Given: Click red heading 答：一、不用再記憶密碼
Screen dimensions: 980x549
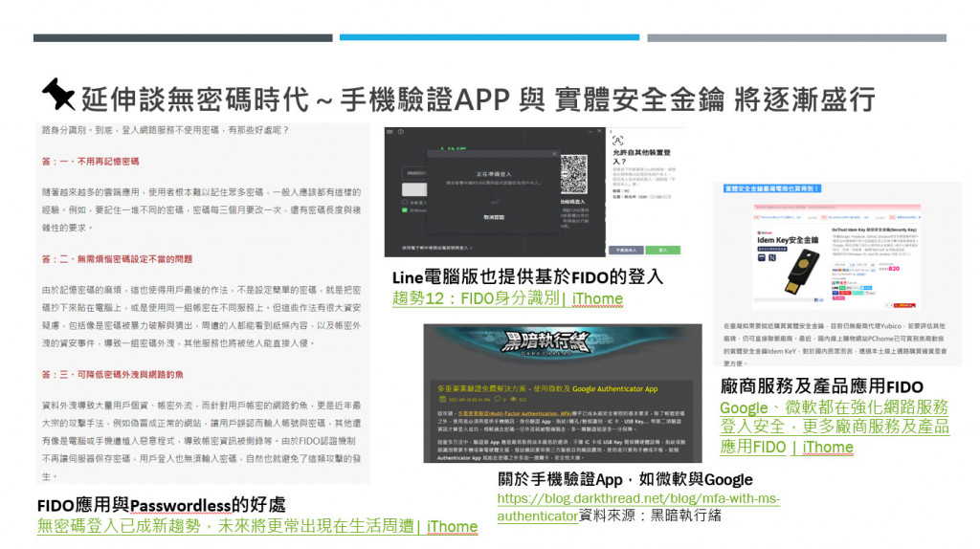Looking at the screenshot, I should [91, 161].
